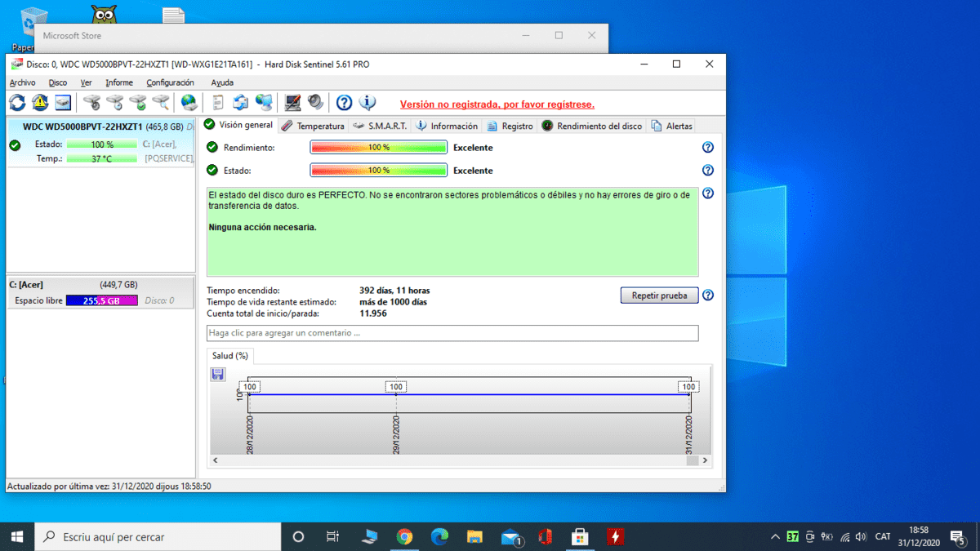This screenshot has height=551, width=980.
Task: Click help icon next to Estado bar
Action: coord(708,171)
